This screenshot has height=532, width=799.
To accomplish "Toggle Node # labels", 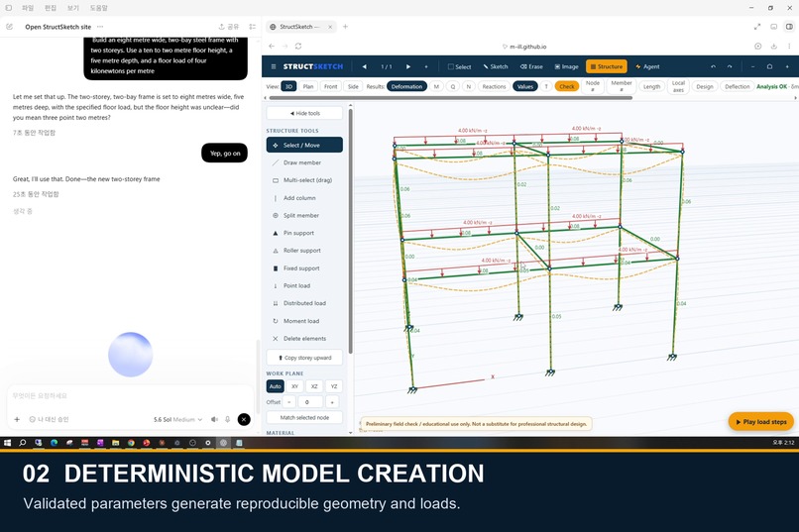I will pyautogui.click(x=592, y=86).
